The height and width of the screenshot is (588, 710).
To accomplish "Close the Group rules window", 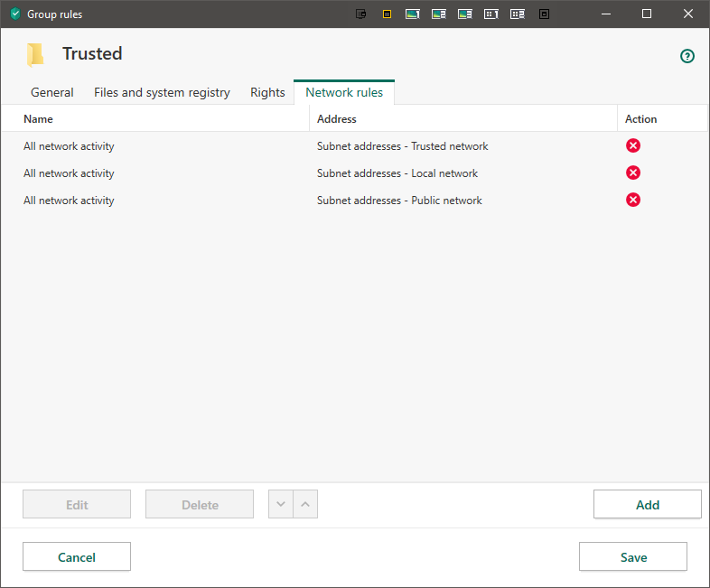I will (x=687, y=14).
